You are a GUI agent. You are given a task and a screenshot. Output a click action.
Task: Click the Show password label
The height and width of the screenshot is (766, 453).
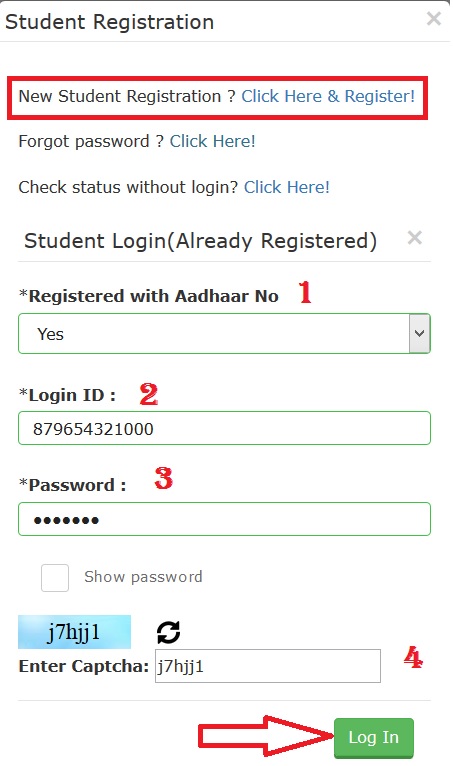[143, 577]
